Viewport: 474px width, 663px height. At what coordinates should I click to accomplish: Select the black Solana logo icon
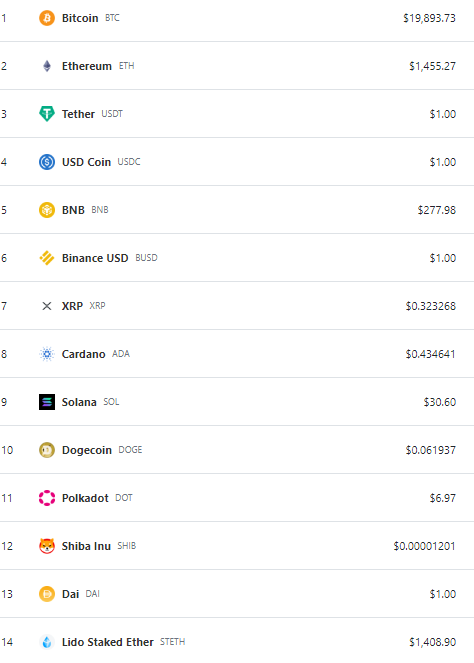[47, 402]
